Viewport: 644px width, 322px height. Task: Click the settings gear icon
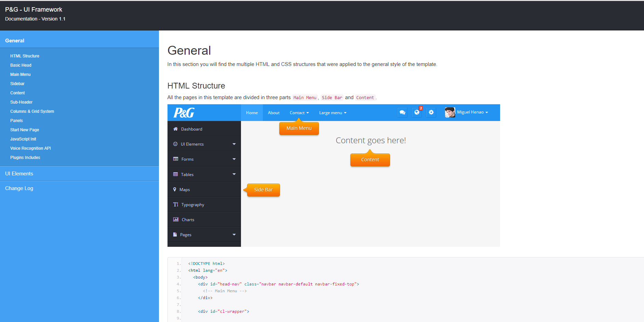click(x=431, y=112)
